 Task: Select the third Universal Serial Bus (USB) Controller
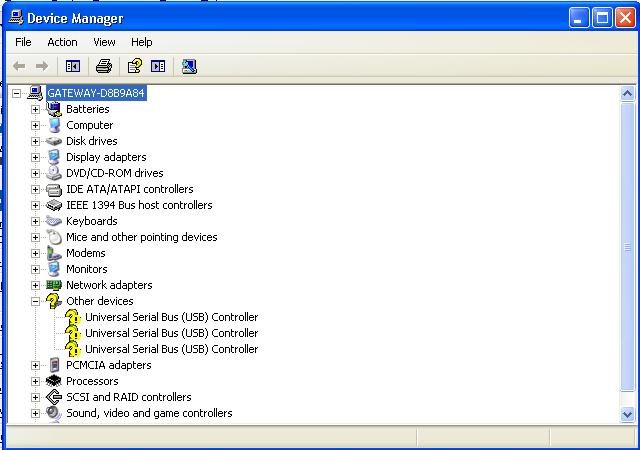(x=171, y=349)
